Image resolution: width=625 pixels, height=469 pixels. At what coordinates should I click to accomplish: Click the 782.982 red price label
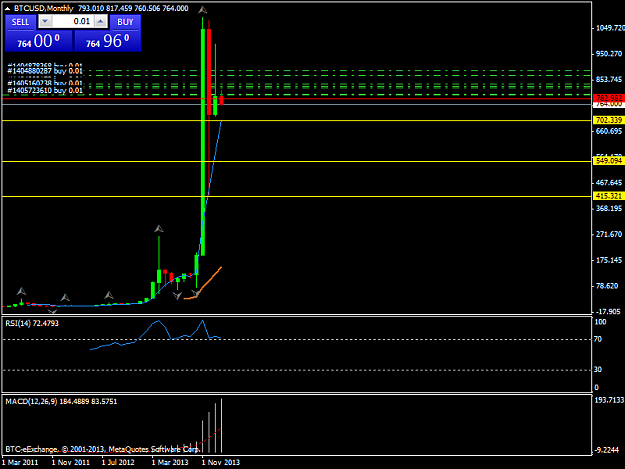[609, 98]
